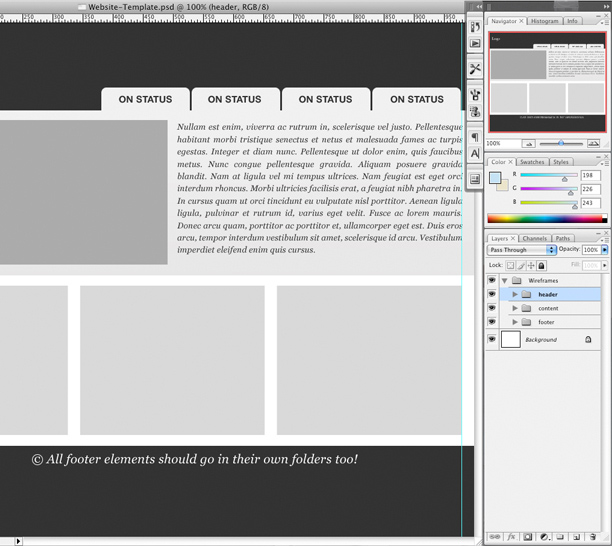Viewport: 612px width, 547px height.
Task: Add a layer mask
Action: click(528, 537)
